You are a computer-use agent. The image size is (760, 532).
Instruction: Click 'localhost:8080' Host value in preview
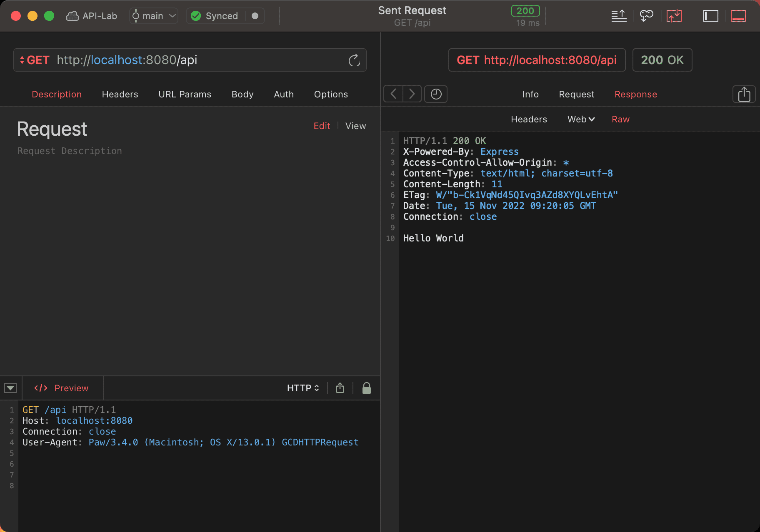94,420
